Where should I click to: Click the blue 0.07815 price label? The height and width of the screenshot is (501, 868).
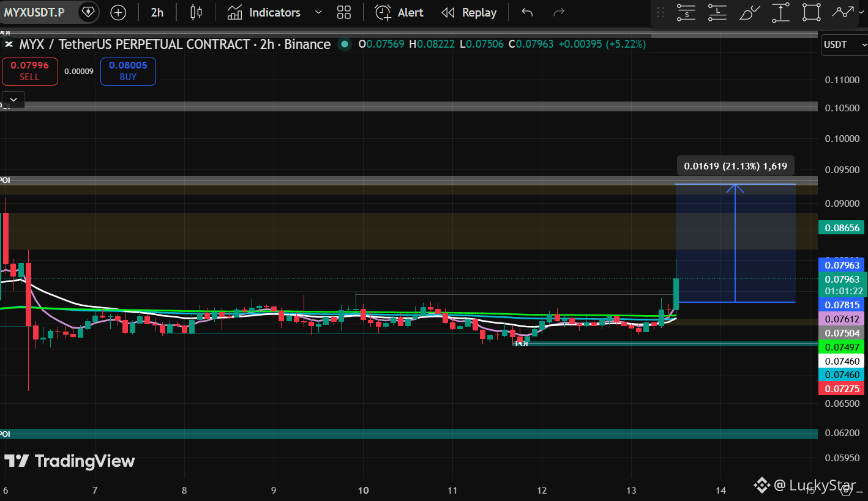point(842,305)
